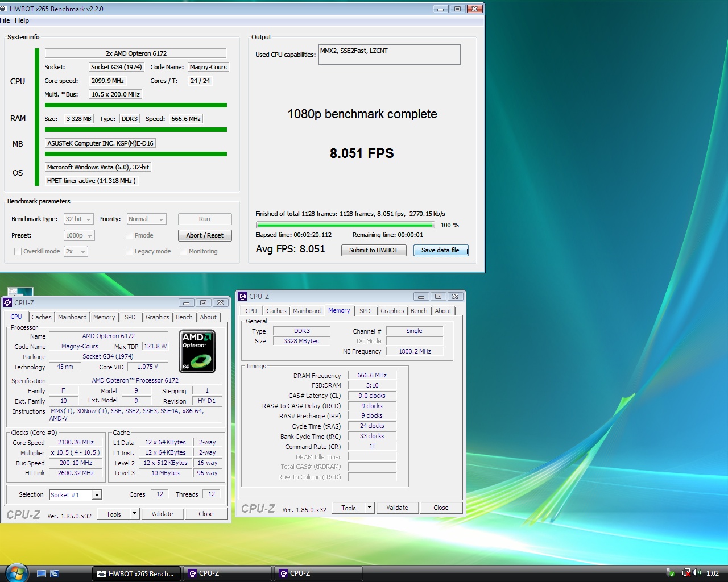Open Mainboard tab in CPU-Z processor window
Image resolution: width=728 pixels, height=582 pixels.
tap(72, 317)
